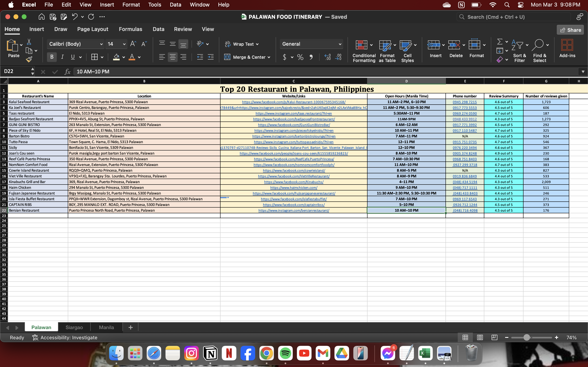Click the AutoSum sigma icon
The image size is (588, 367).
[500, 42]
